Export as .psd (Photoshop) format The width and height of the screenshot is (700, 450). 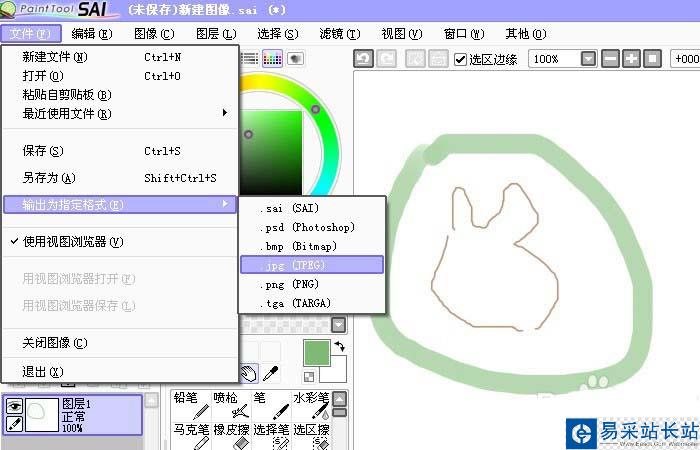pos(312,227)
